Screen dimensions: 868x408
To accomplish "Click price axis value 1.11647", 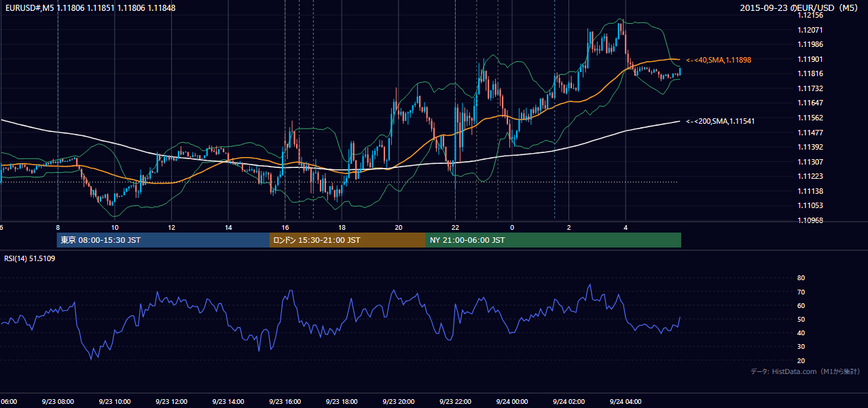I will (x=811, y=103).
